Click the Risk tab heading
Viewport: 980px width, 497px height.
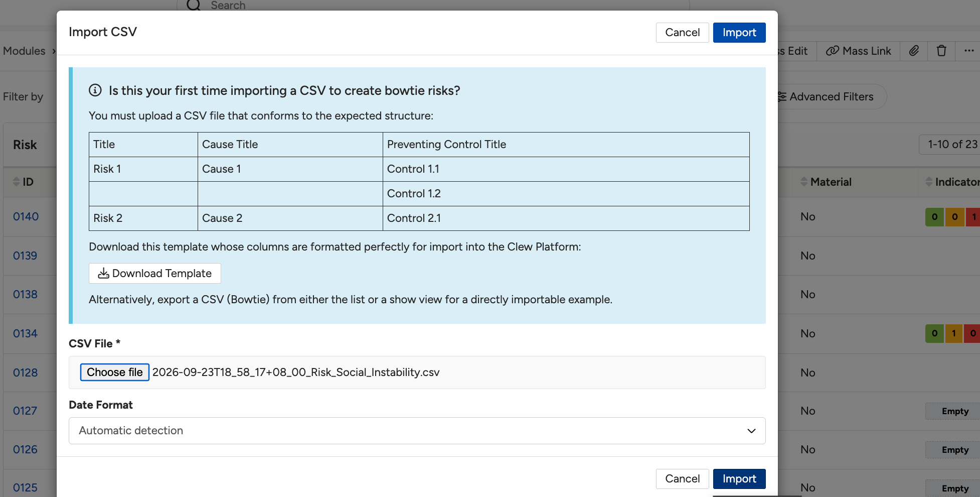click(25, 145)
